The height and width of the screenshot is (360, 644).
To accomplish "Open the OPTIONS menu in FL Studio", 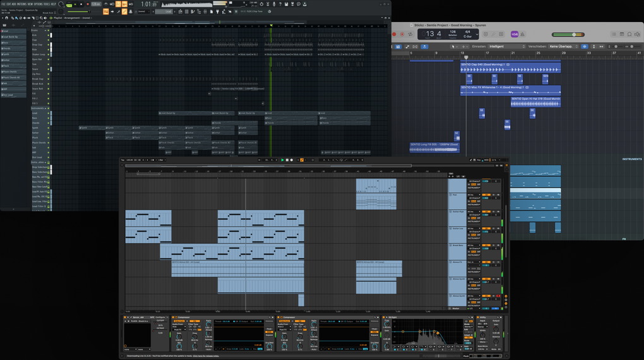I will (38, 4).
